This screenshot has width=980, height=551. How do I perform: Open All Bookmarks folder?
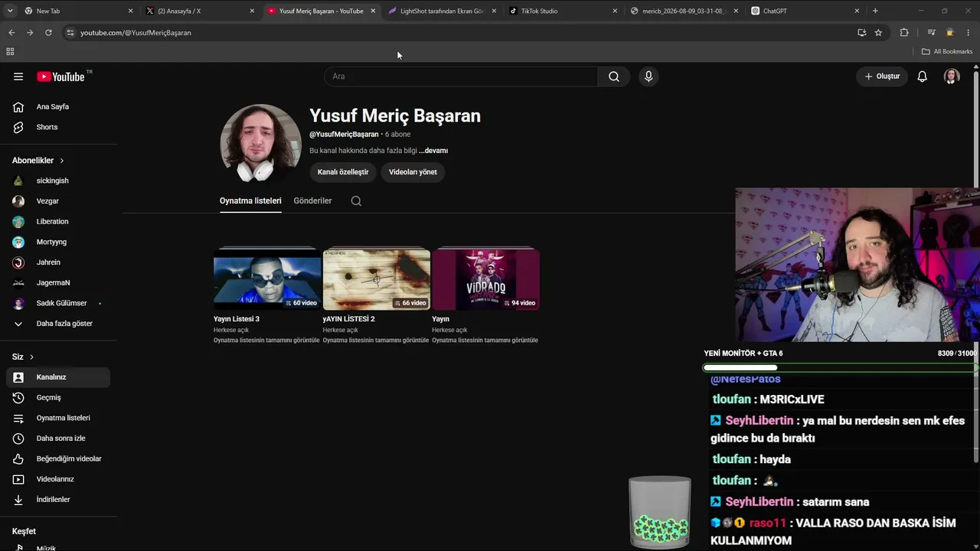click(x=947, y=51)
